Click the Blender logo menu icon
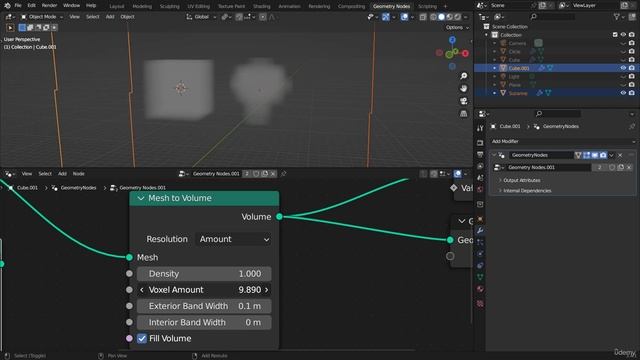Image resolution: width=640 pixels, height=360 pixels. click(x=7, y=5)
